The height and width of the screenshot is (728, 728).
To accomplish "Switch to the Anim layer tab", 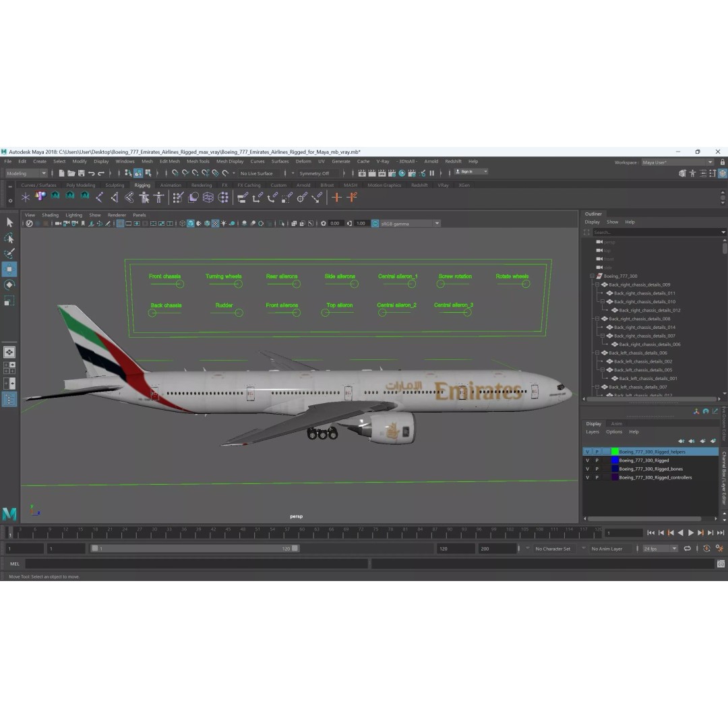I will (x=617, y=424).
